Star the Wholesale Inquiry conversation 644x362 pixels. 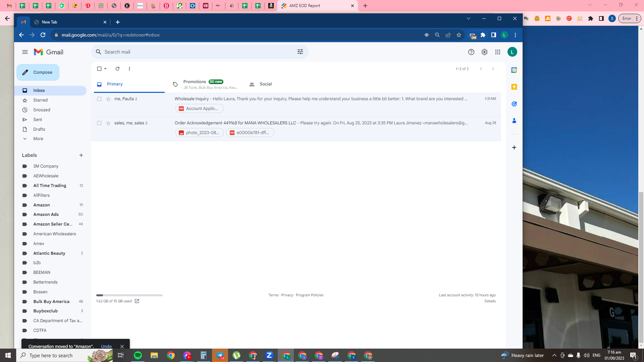click(108, 99)
